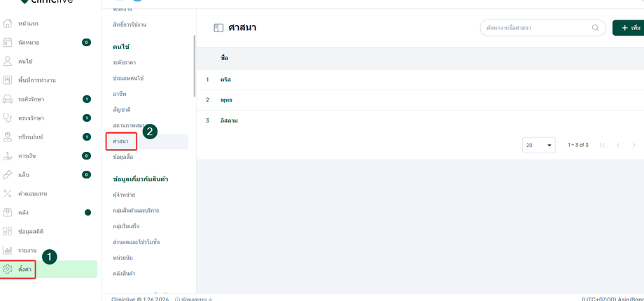The image size is (644, 301).
Task: Click the ตั้งค่า settings gear icon
Action: pyautogui.click(x=8, y=269)
